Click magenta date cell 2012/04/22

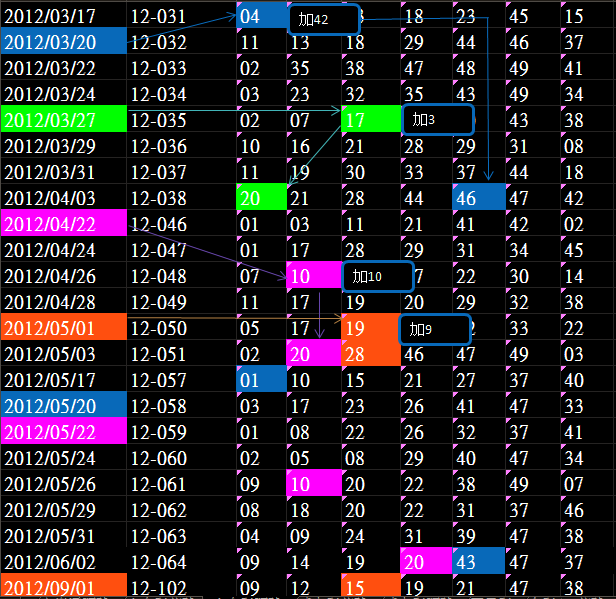pos(64,224)
